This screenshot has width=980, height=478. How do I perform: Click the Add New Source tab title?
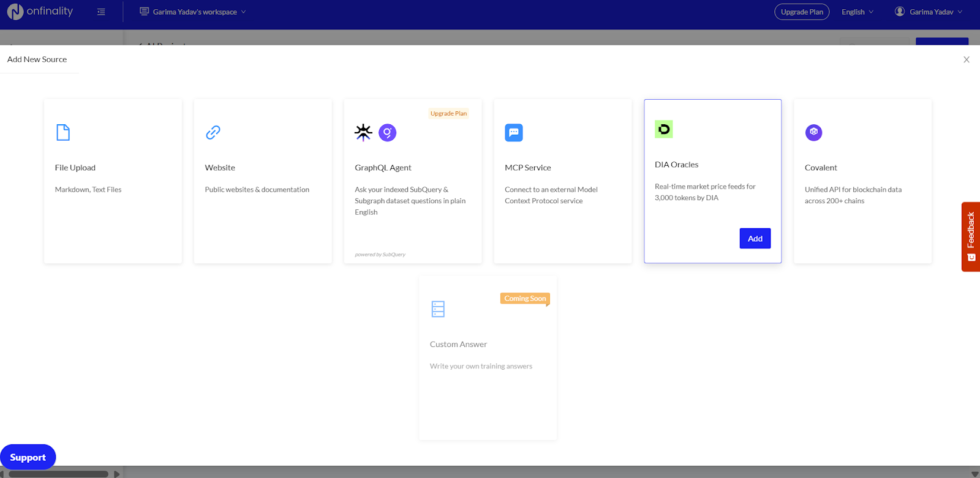point(37,59)
